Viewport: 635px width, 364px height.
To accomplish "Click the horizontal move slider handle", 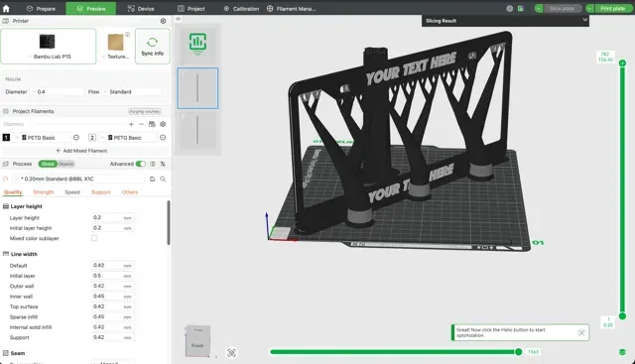I will (518, 352).
